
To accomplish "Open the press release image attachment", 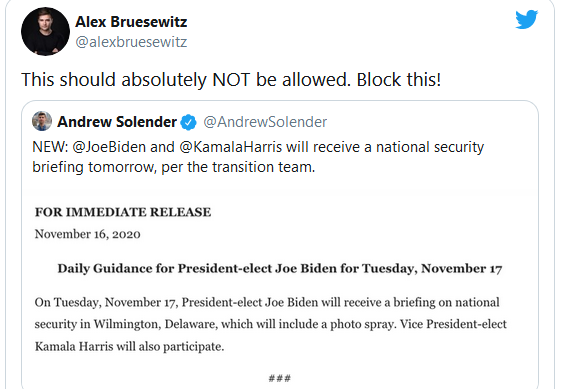I will pos(280,290).
